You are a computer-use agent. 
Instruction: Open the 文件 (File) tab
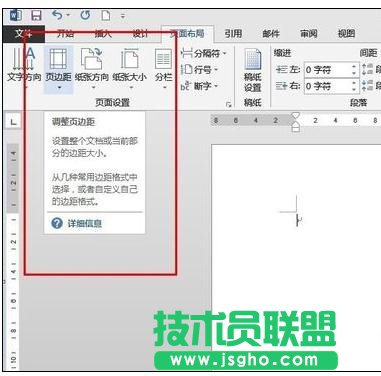coord(23,34)
